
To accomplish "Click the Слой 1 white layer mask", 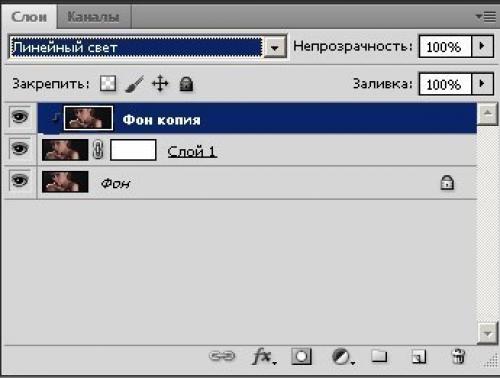I will [x=133, y=150].
